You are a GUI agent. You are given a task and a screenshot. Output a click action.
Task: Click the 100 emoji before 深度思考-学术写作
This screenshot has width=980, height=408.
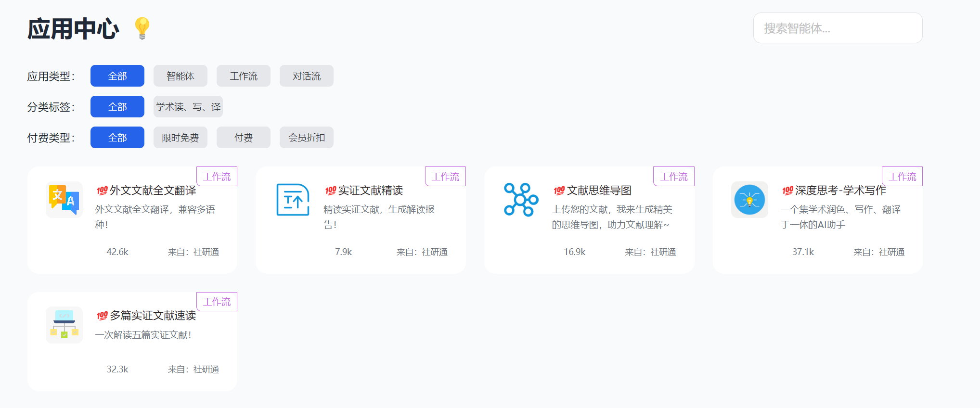point(788,191)
